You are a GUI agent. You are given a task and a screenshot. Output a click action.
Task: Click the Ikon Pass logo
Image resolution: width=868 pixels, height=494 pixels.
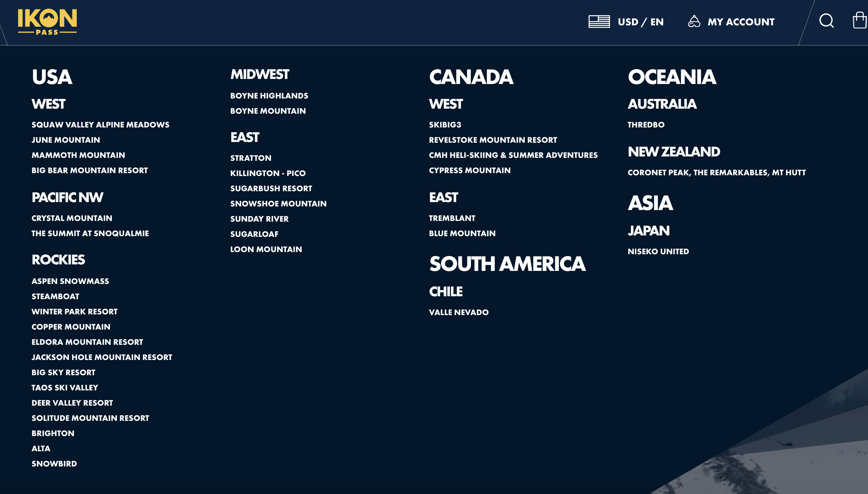47,22
